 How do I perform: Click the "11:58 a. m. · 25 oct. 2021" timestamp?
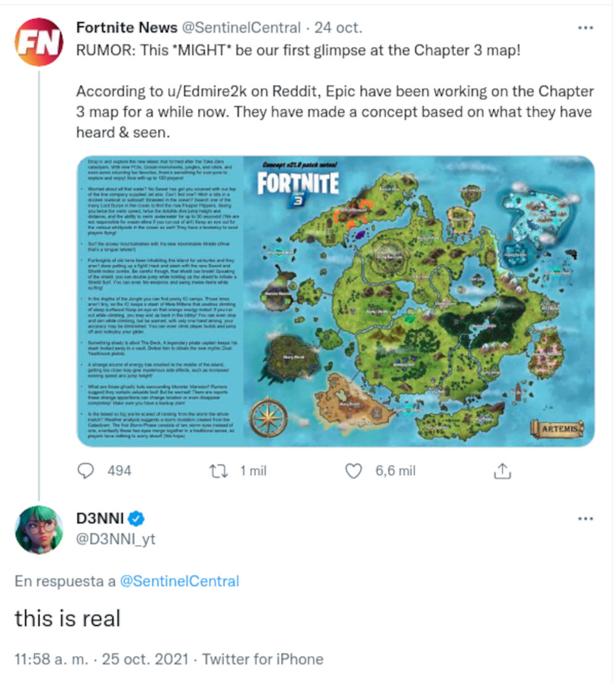(101, 659)
